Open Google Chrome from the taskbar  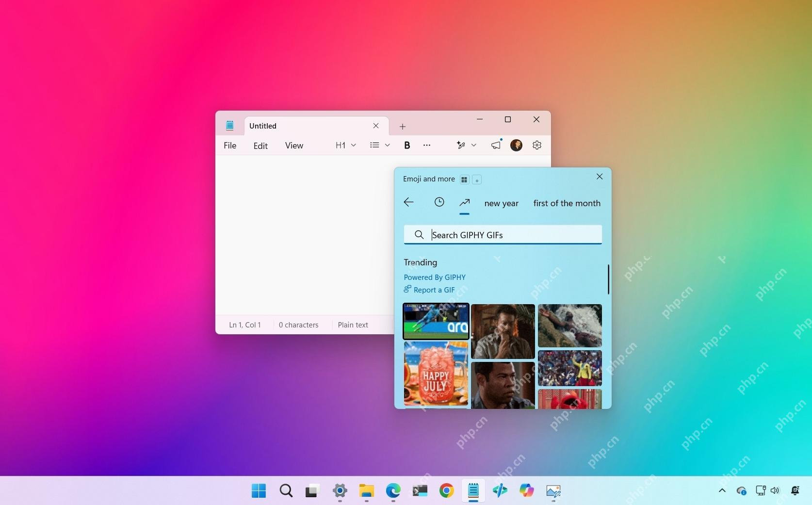[447, 491]
